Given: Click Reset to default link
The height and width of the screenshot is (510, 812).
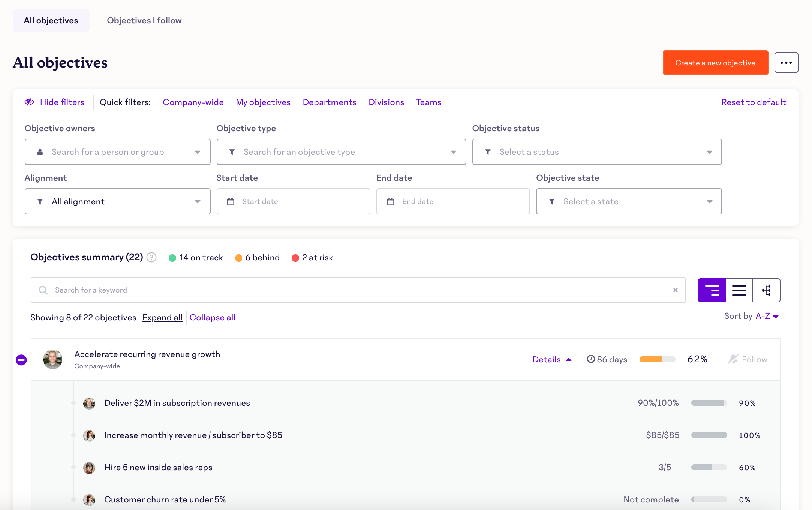Looking at the screenshot, I should (754, 102).
